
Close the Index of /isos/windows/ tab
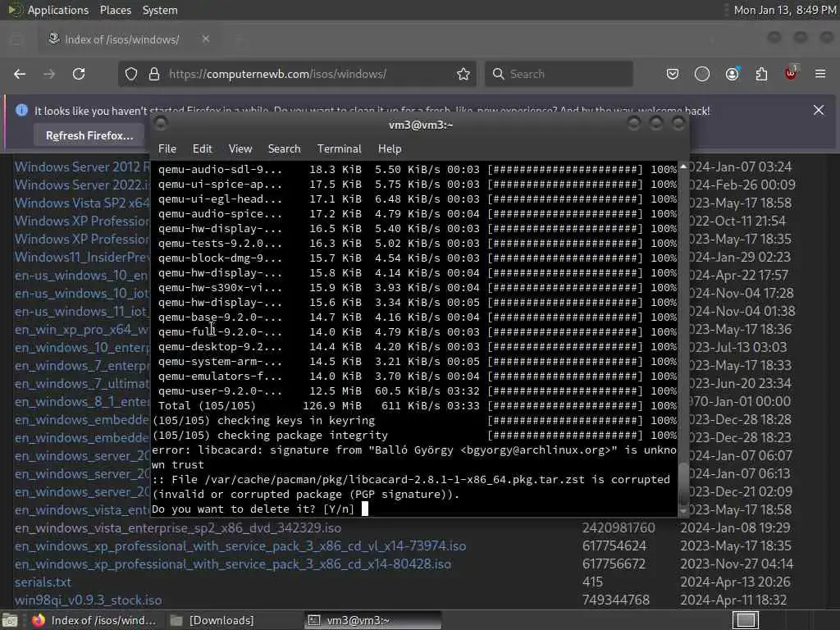[206, 39]
